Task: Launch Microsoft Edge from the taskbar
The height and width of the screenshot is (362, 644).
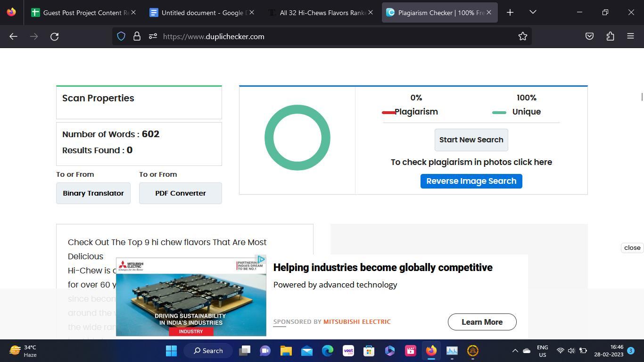Action: 328,351
